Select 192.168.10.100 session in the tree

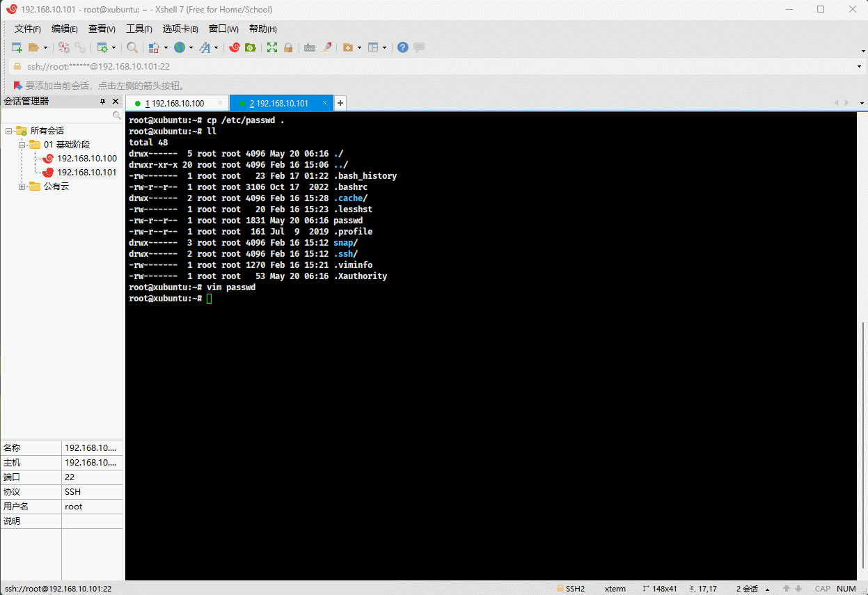(86, 159)
